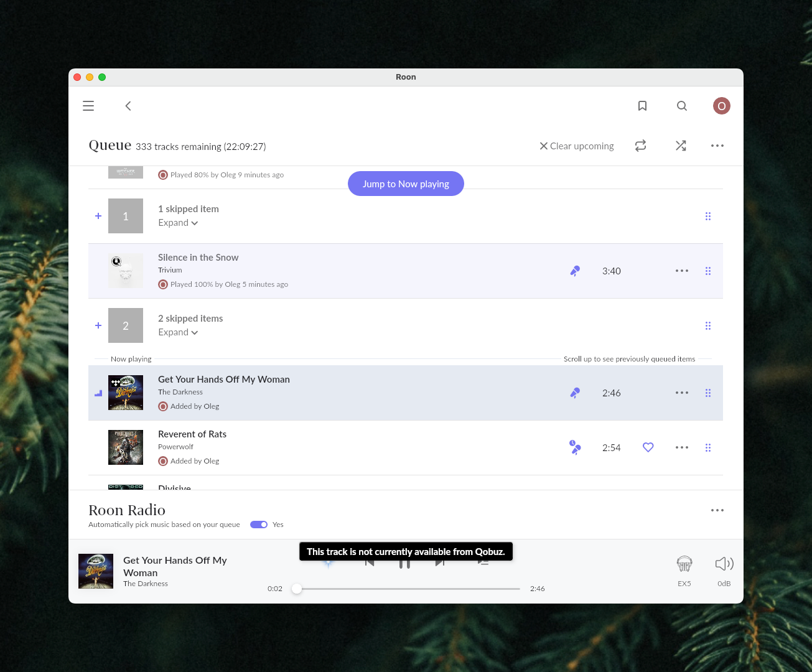Click drag handle of Silence in the Snow
The height and width of the screenshot is (672, 812).
coord(708,271)
